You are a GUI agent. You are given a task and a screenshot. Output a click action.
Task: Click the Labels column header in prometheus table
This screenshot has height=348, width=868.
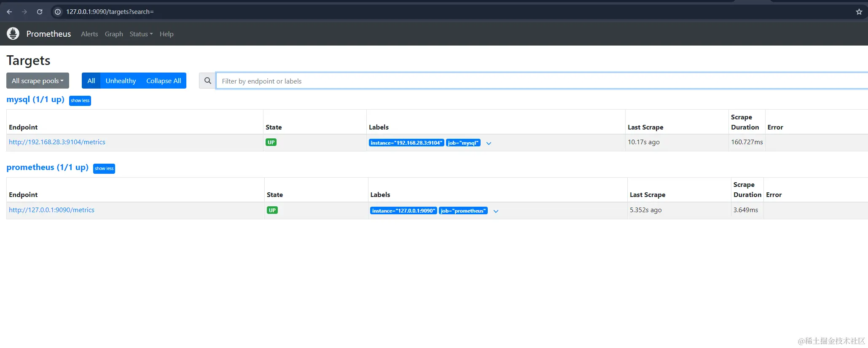(380, 195)
